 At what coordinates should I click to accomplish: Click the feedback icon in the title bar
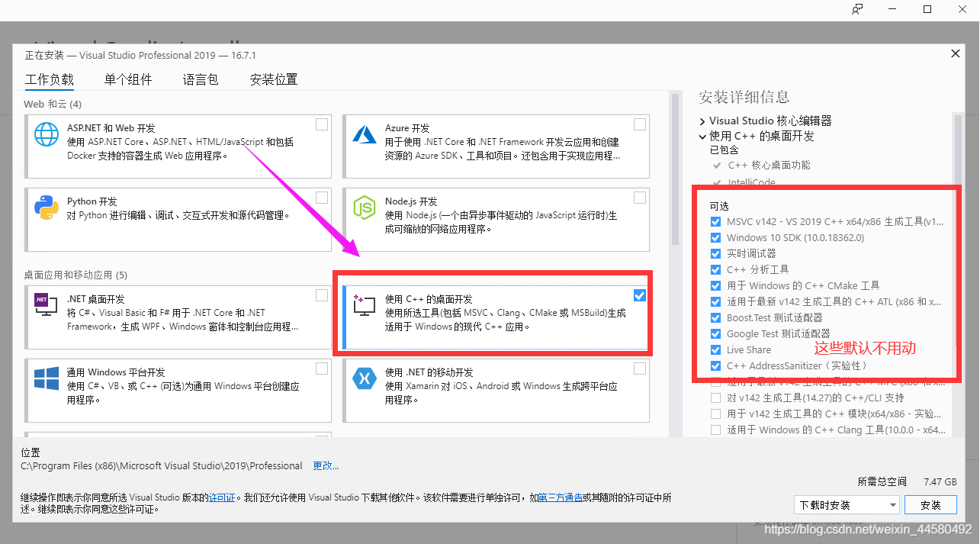coord(858,9)
